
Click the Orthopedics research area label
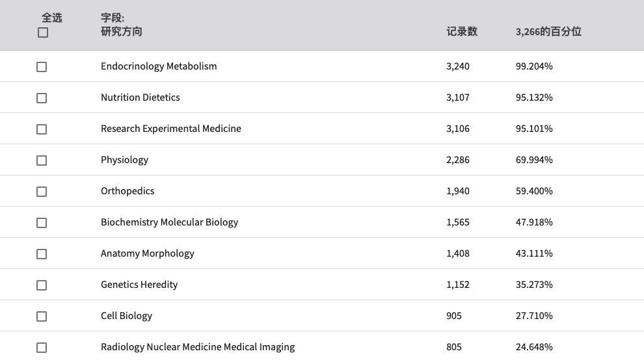point(127,191)
